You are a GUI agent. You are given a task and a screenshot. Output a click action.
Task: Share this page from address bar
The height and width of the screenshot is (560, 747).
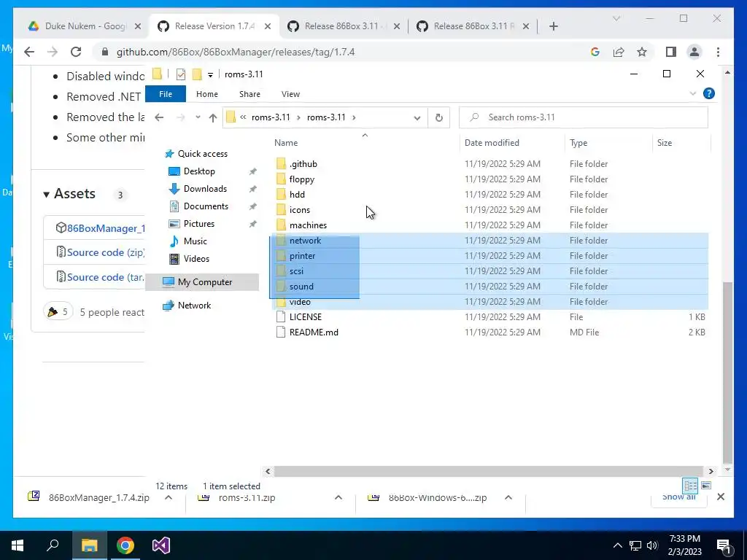click(x=619, y=52)
